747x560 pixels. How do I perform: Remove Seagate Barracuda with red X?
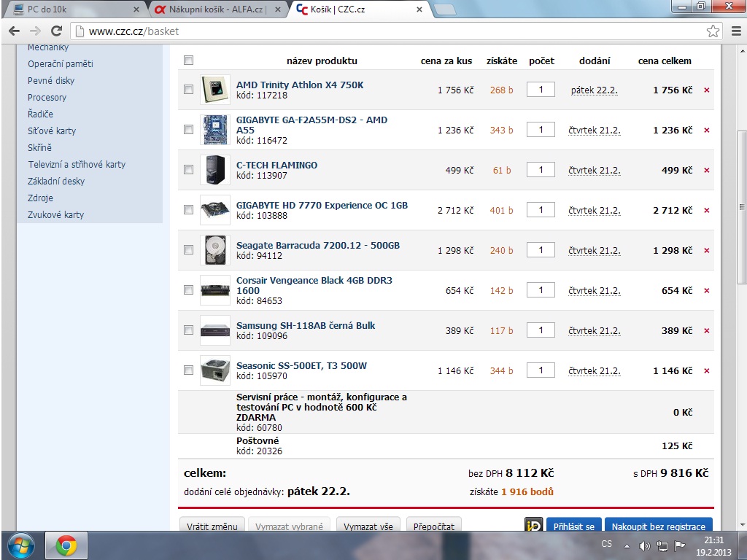[x=706, y=251]
